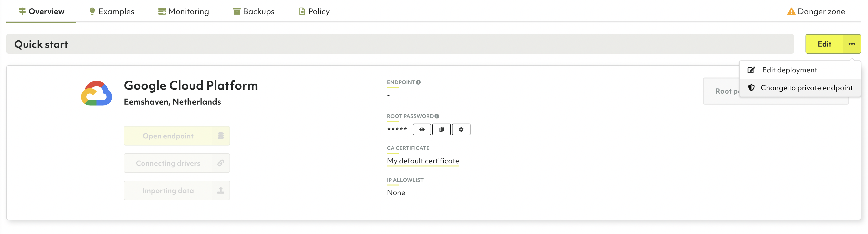
Task: Click the warning icon beside Danger zone
Action: 790,12
